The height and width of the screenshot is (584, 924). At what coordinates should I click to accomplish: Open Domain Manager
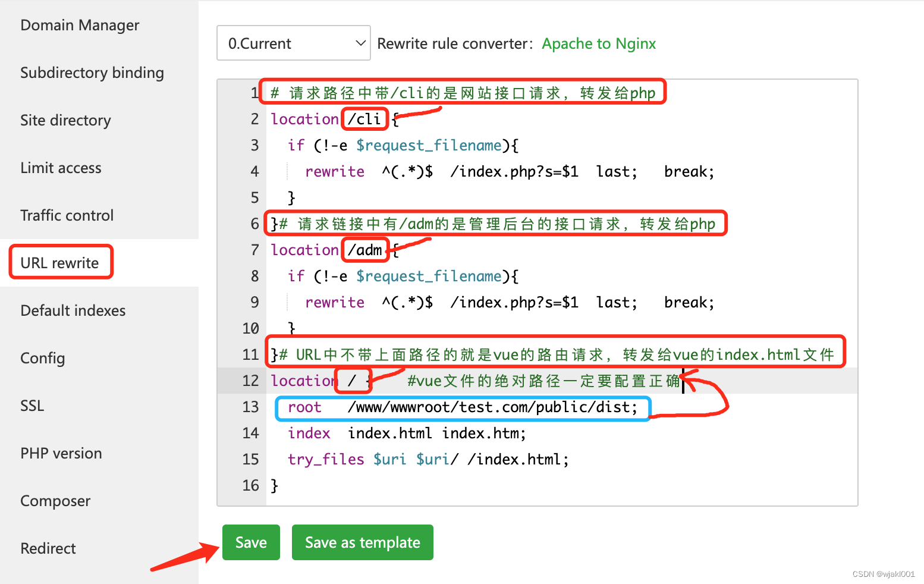coord(80,25)
